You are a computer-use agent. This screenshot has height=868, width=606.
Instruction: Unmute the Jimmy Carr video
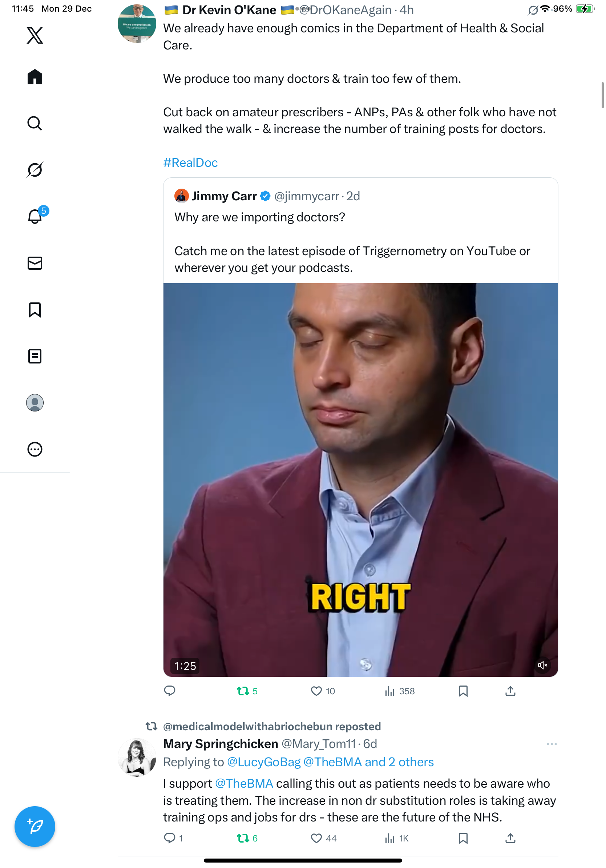click(x=542, y=665)
